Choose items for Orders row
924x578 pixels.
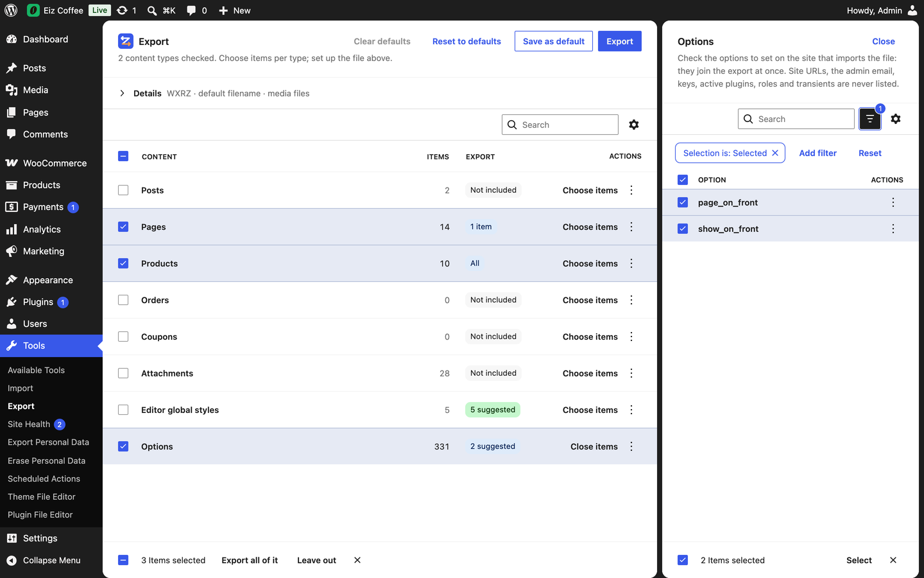[590, 300]
